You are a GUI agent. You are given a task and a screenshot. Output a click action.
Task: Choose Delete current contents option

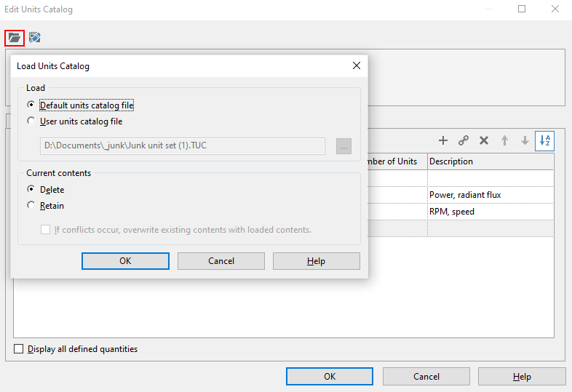coord(31,190)
